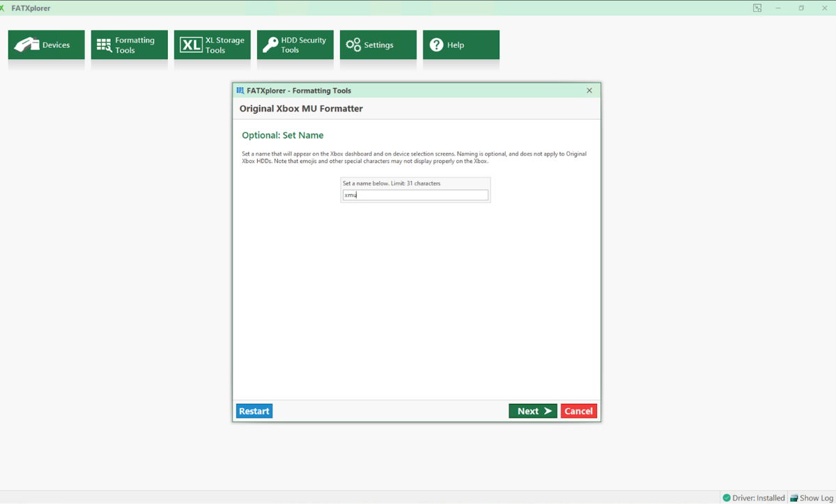The height and width of the screenshot is (504, 836).
Task: Close the Formatting Tools dialog
Action: [x=589, y=90]
